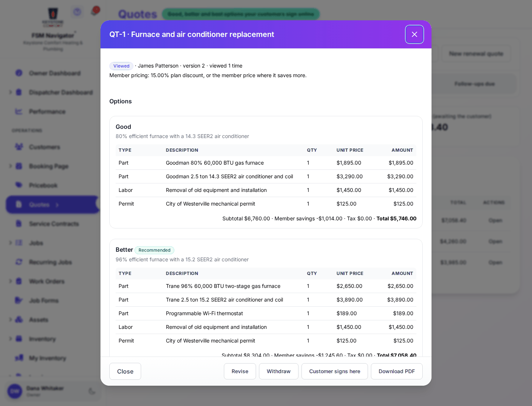Click the Booking Page calendar icon
The image size is (532, 406).
19,166
